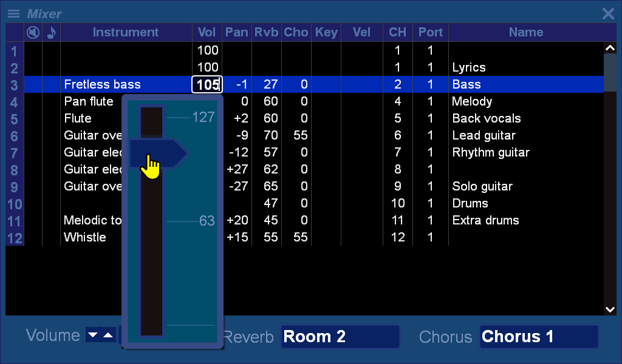Viewport: 622px width, 364px height.
Task: Click the volume slider handle
Action: (157, 153)
